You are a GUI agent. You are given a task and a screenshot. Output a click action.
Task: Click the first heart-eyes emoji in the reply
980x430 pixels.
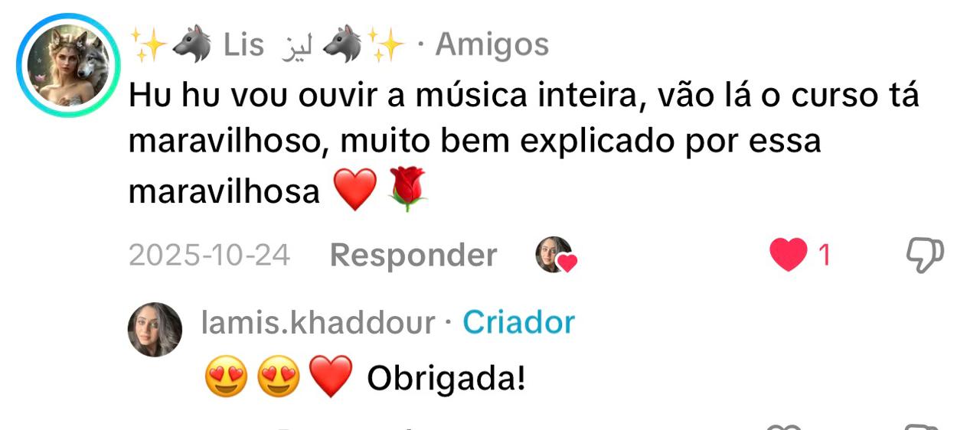tap(227, 377)
